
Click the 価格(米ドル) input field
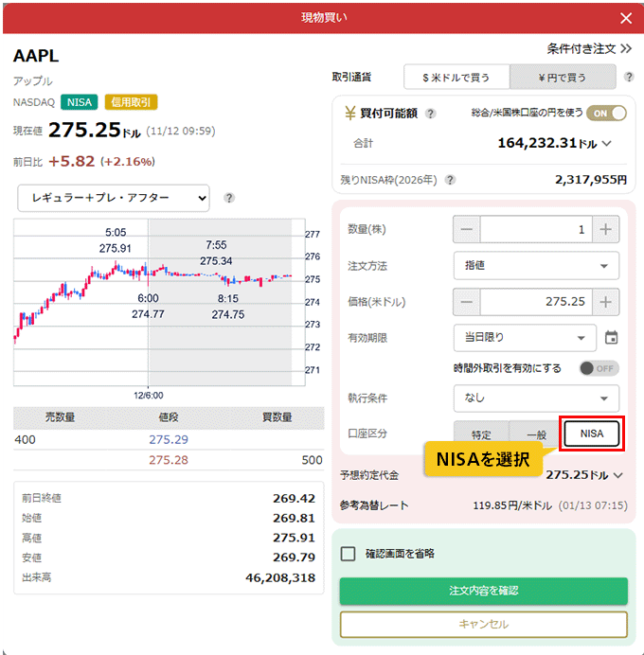[536, 302]
